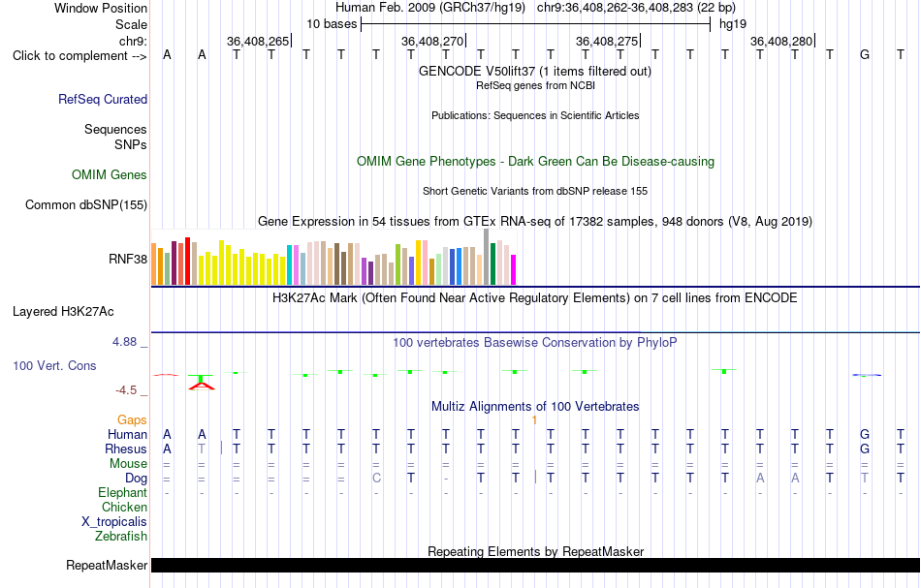Viewport: 921px width, 588px height.
Task: Click the magenta bar at end of GTEx chart
Action: (514, 270)
